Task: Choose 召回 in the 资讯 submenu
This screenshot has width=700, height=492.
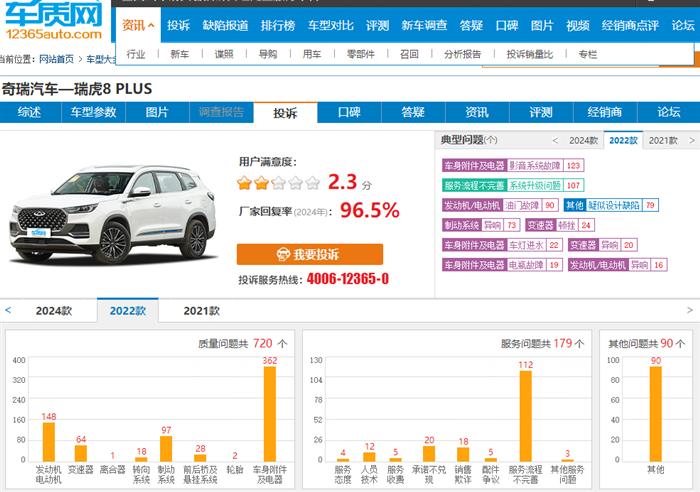Action: [409, 54]
